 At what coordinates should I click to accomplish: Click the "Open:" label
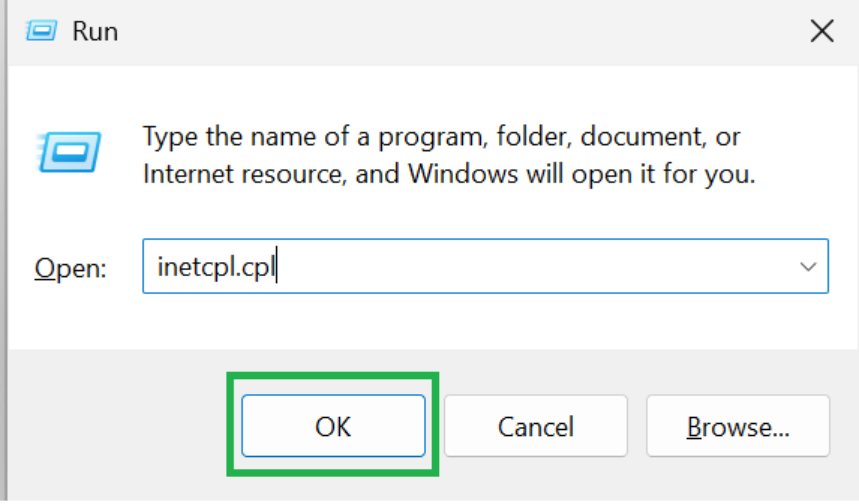pyautogui.click(x=70, y=268)
